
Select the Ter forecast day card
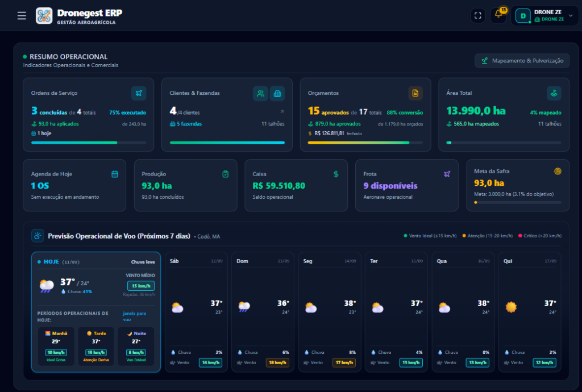[x=396, y=312]
